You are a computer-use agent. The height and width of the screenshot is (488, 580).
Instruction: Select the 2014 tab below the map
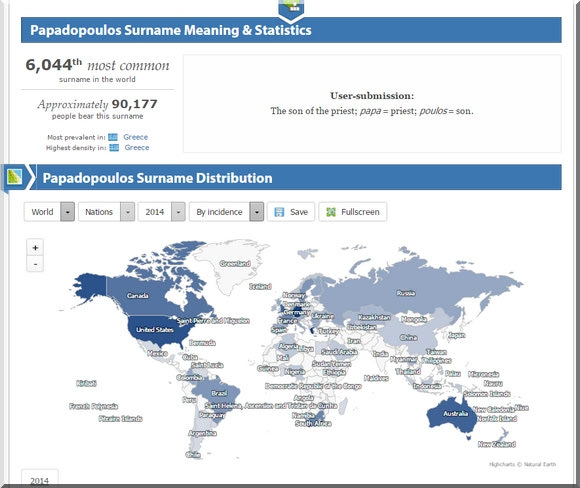click(40, 479)
